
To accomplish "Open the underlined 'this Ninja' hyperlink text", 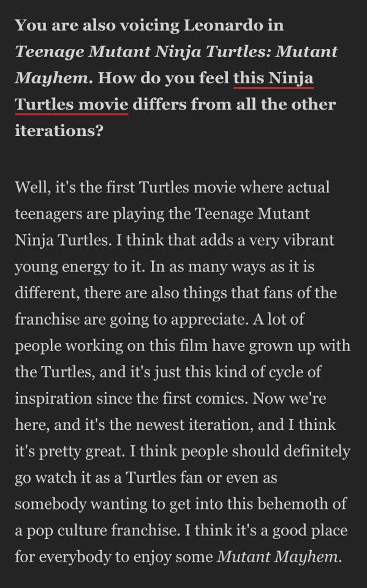I will click(x=273, y=78).
